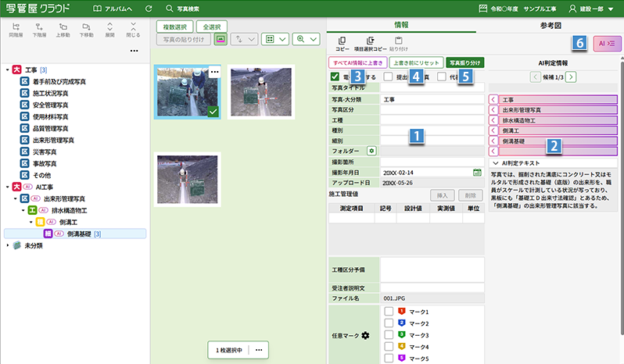This screenshot has width=624, height=364.
Task: Click the 項目選択コピー icon
Action: coord(371,41)
